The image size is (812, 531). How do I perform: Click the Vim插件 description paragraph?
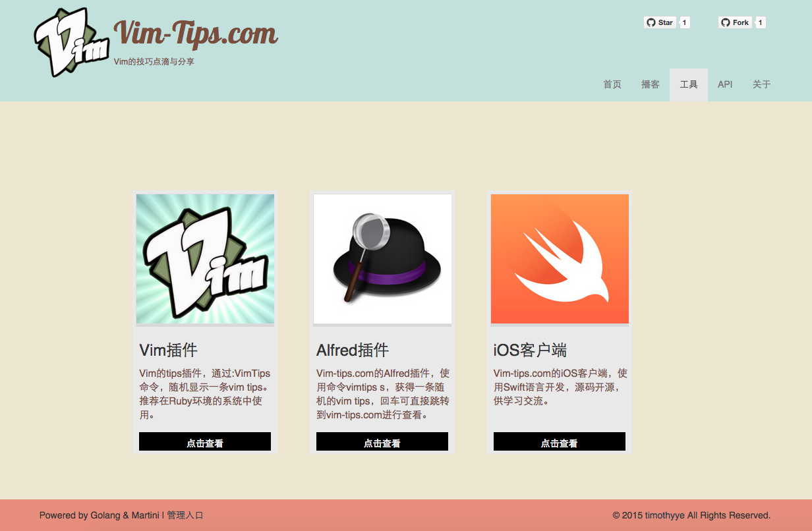(205, 394)
